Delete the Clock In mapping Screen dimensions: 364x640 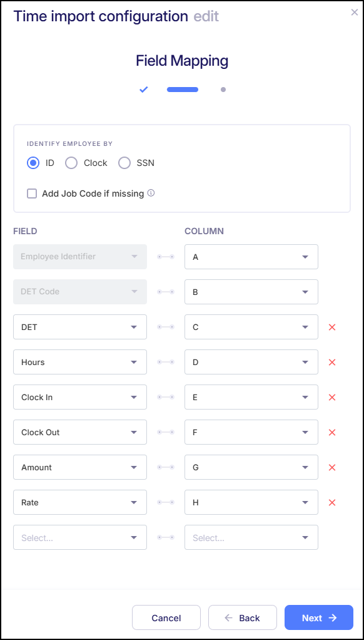tap(331, 397)
